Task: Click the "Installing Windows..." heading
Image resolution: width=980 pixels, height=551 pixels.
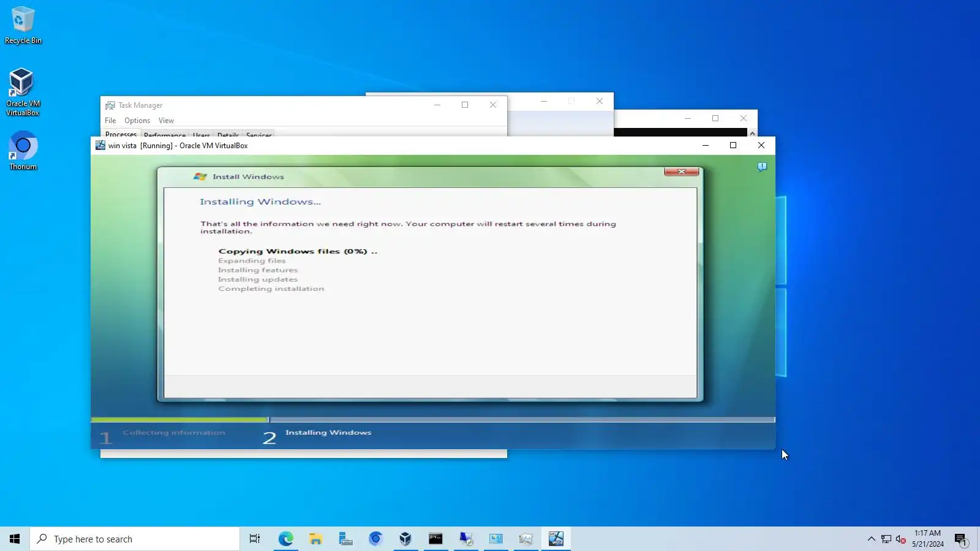Action: [x=260, y=202]
